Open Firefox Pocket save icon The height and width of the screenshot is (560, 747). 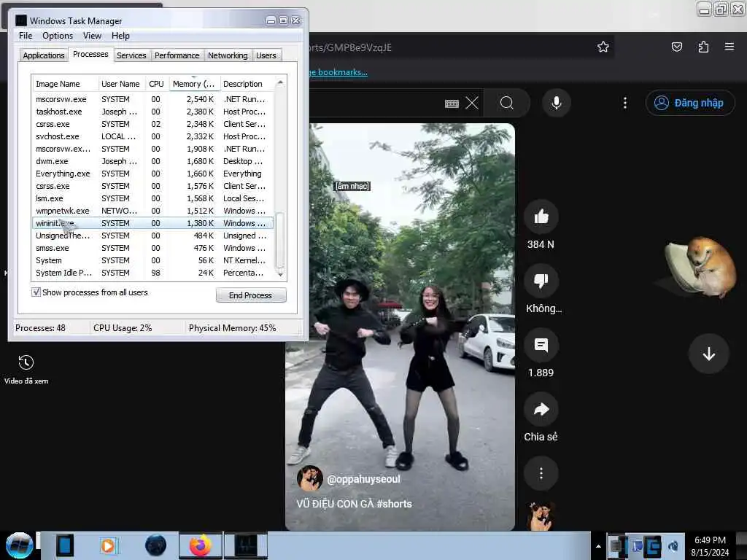pos(676,47)
